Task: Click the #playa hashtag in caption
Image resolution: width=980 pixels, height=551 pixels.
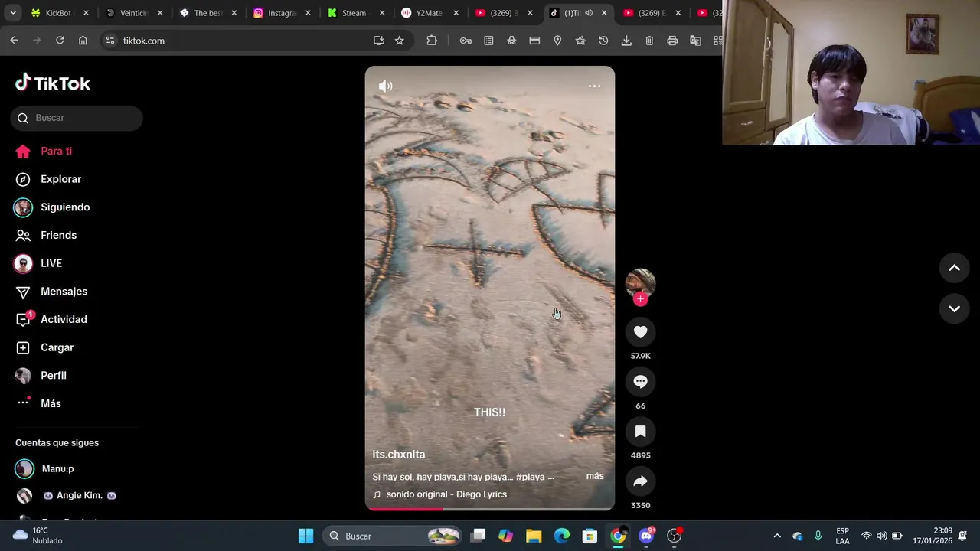Action: 530,477
